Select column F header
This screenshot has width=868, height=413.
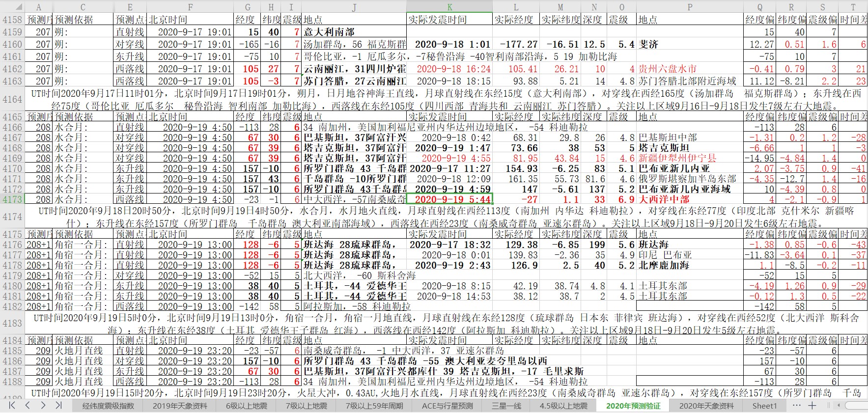click(x=190, y=7)
